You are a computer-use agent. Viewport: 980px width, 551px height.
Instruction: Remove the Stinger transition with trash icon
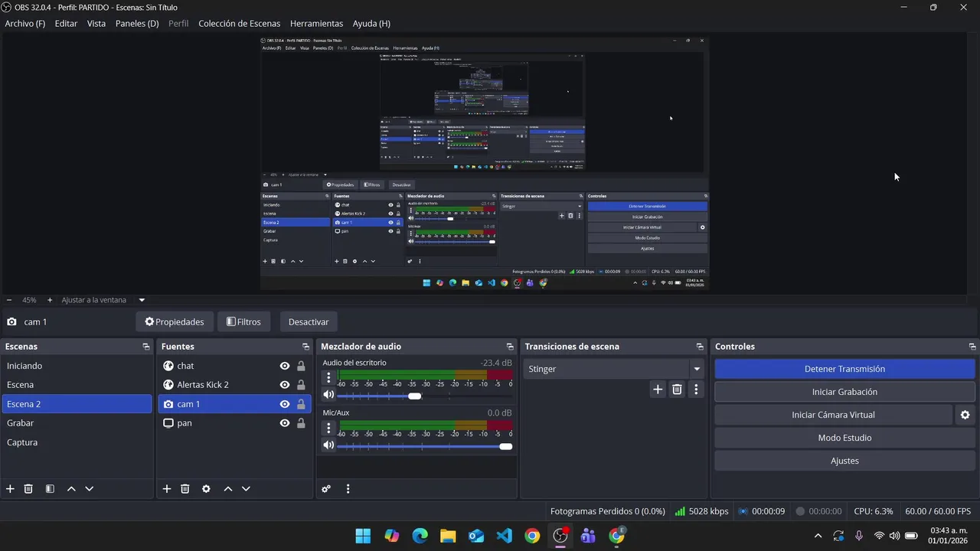coord(677,390)
